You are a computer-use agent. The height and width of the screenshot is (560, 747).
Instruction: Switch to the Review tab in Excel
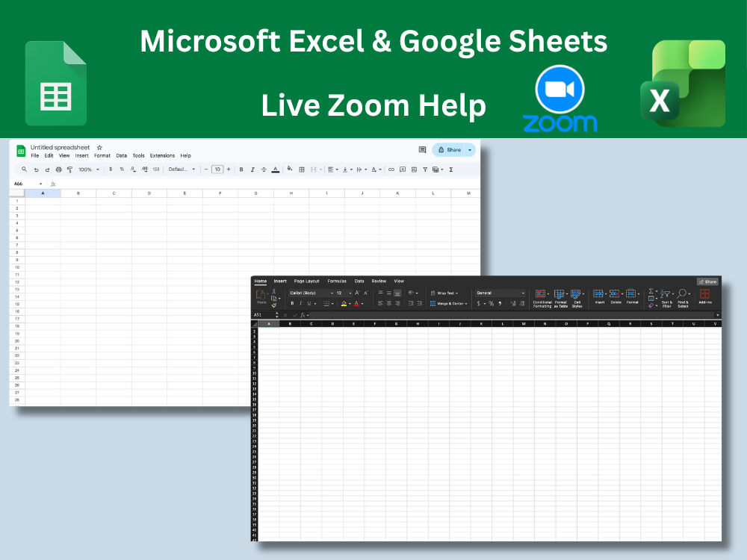[379, 281]
